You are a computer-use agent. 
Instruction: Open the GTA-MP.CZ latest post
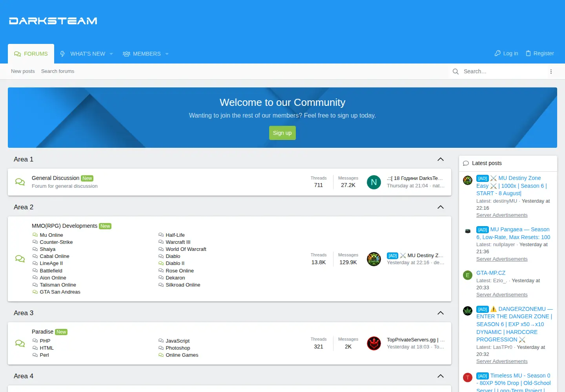491,273
